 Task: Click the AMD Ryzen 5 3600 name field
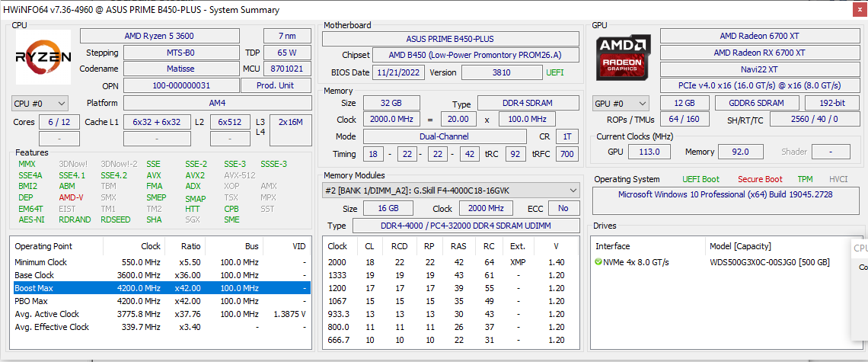pos(159,36)
